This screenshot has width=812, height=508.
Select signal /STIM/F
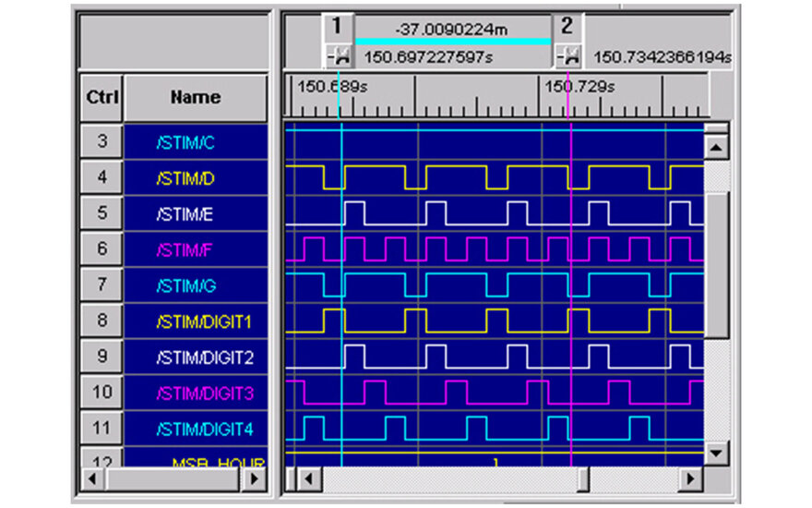[197, 250]
